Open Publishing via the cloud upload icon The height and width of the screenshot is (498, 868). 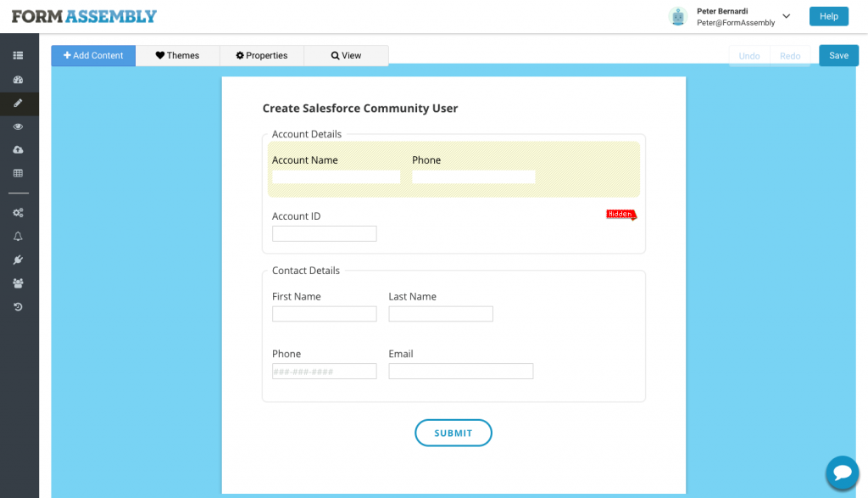(x=19, y=150)
